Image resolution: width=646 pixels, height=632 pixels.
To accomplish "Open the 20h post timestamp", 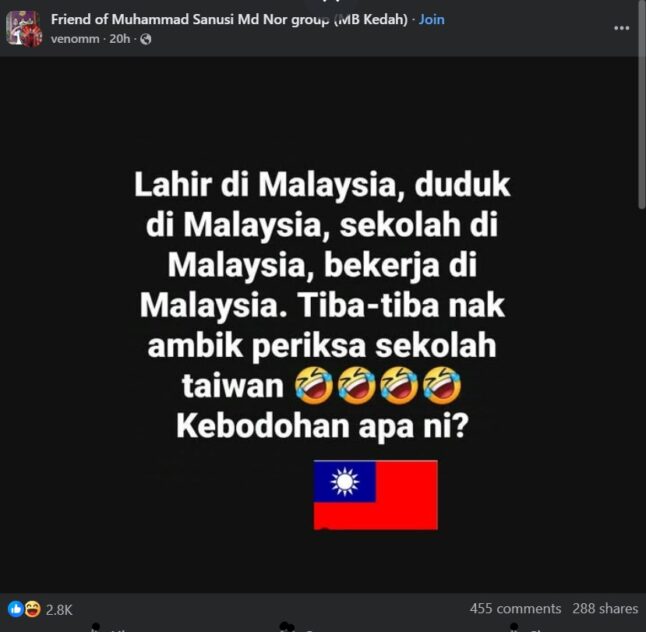I will point(119,39).
